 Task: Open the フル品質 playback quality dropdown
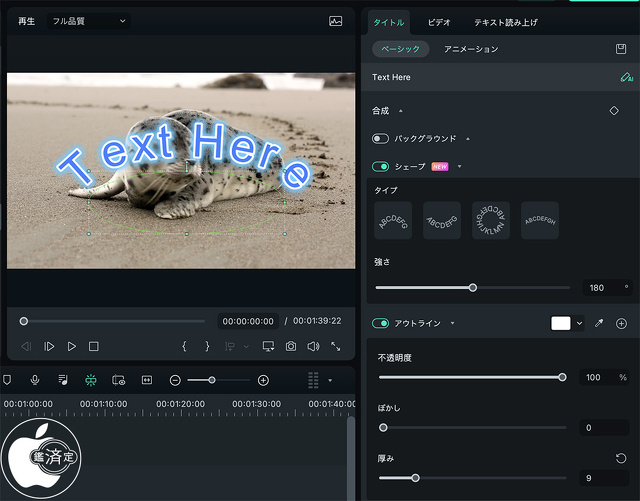point(89,21)
